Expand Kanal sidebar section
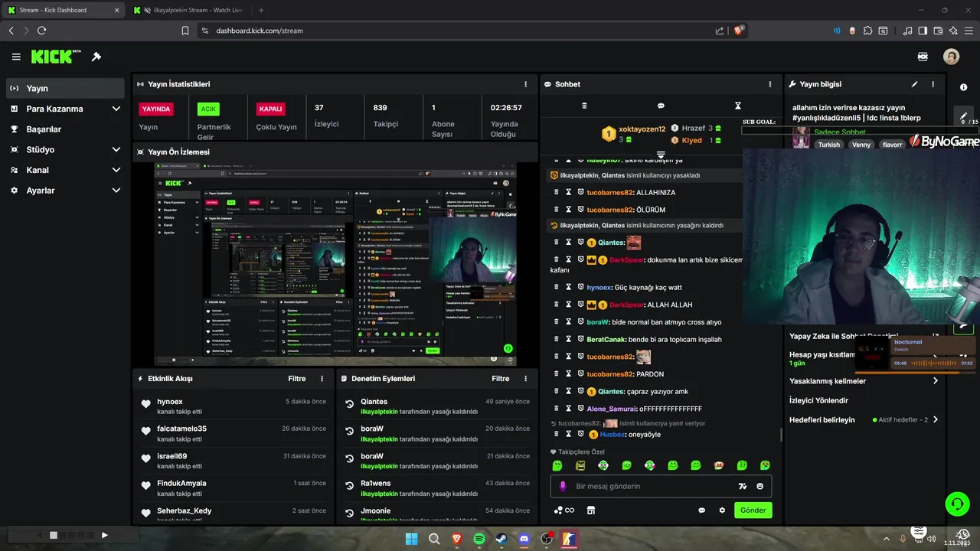980x551 pixels. pos(116,170)
